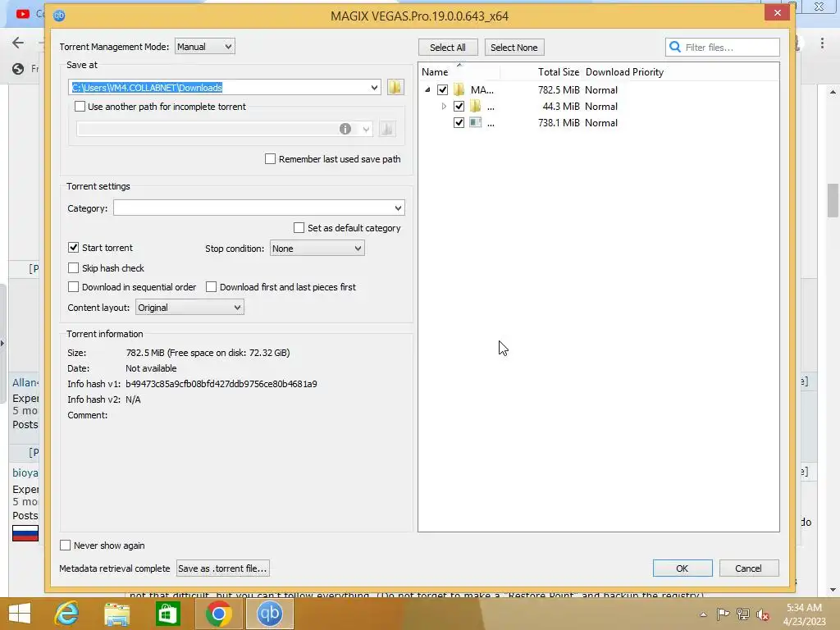This screenshot has height=630, width=840.
Task: Open the network tray icon
Action: pyautogui.click(x=743, y=614)
